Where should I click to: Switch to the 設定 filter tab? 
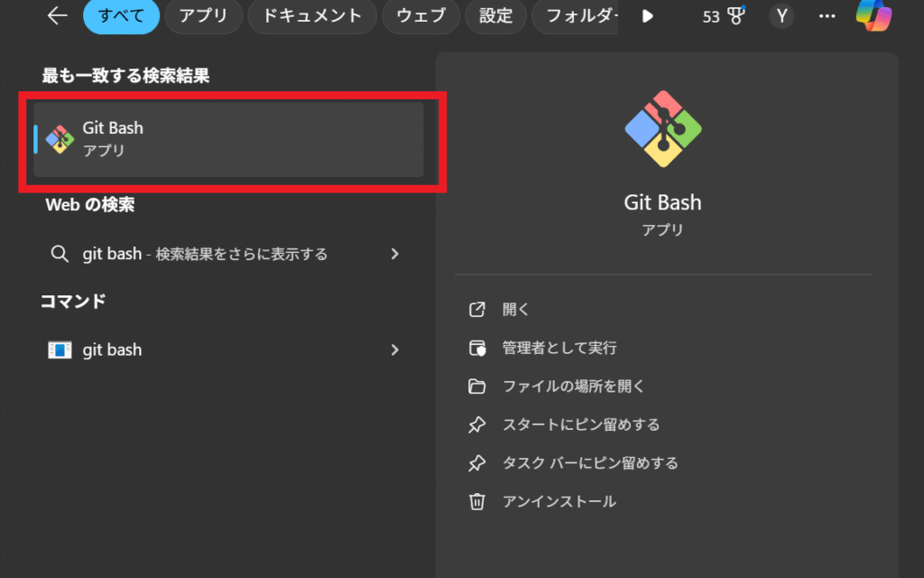tap(495, 16)
